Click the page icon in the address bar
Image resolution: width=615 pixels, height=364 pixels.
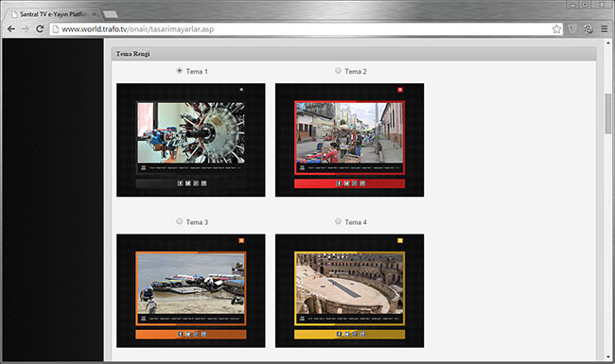coord(56,29)
